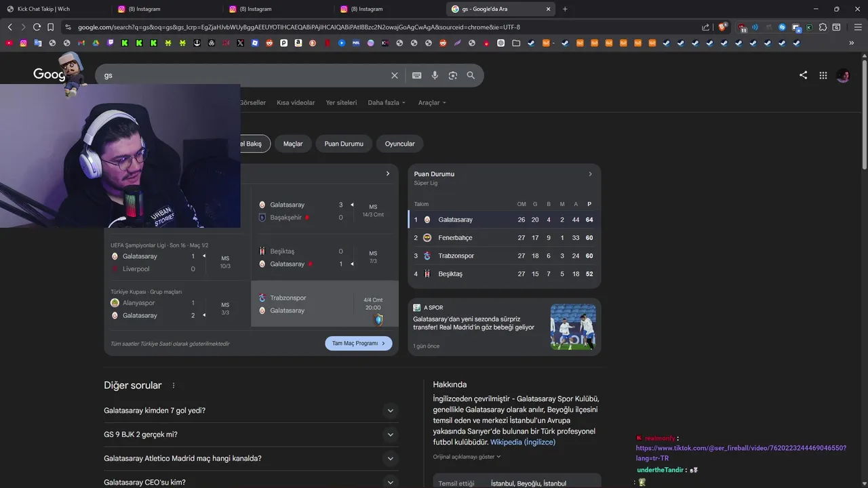Open the X (Twitter) bookmark
Image resolution: width=868 pixels, height=488 pixels.
(x=240, y=43)
